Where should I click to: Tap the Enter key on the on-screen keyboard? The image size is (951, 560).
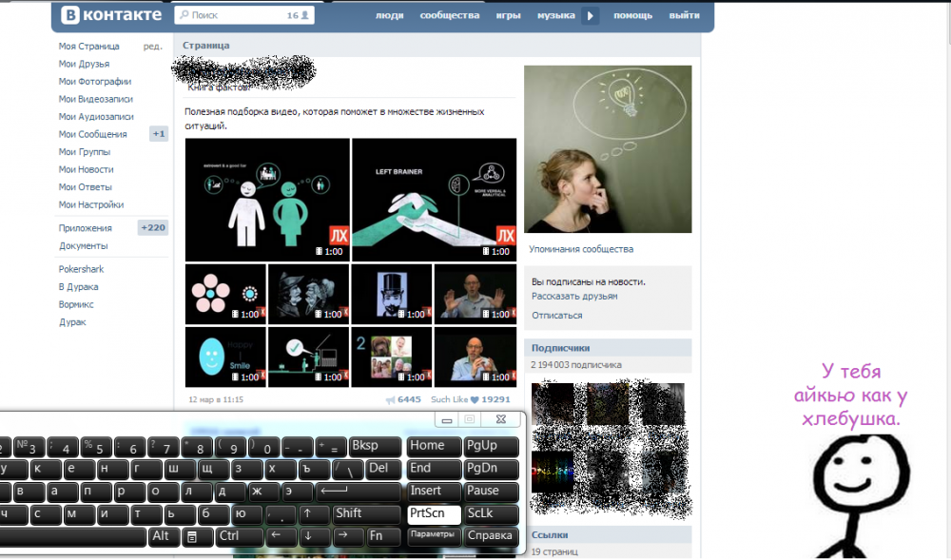358,491
